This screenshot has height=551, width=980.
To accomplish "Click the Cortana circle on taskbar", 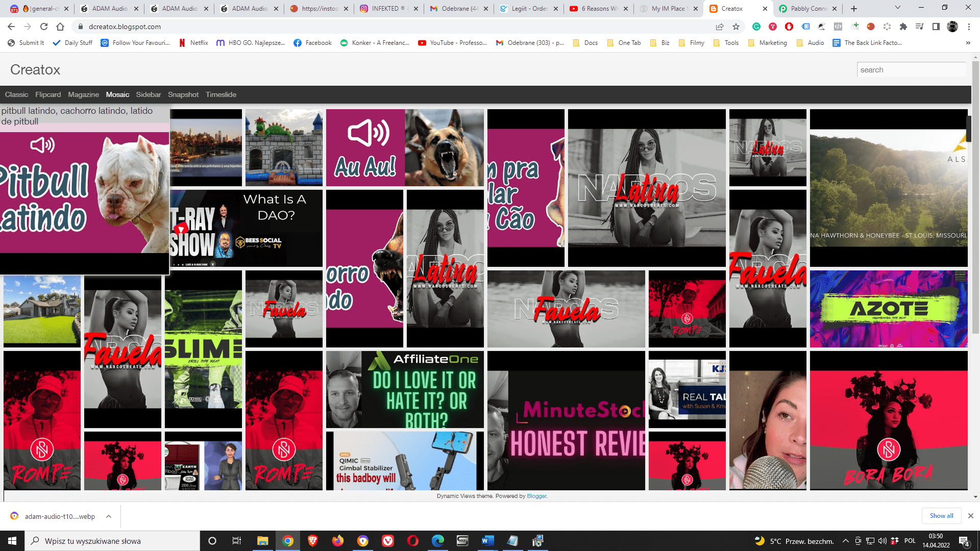I will tap(212, 541).
